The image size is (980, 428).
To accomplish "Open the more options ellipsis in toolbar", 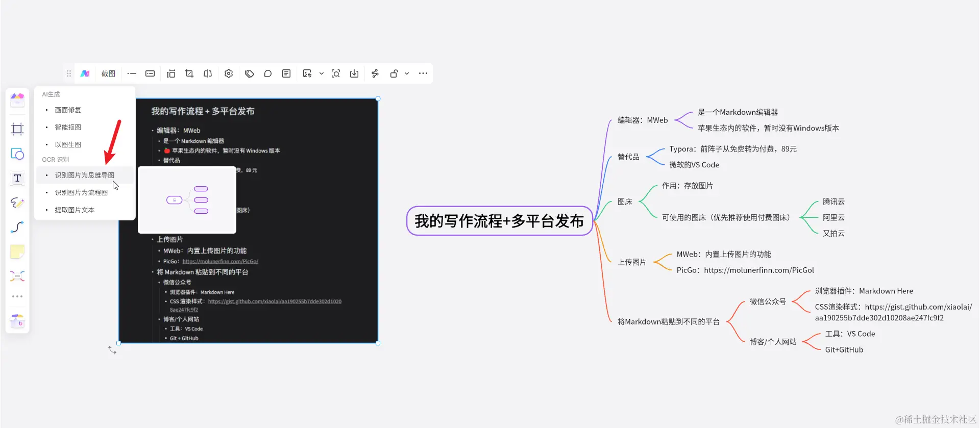I will (423, 73).
